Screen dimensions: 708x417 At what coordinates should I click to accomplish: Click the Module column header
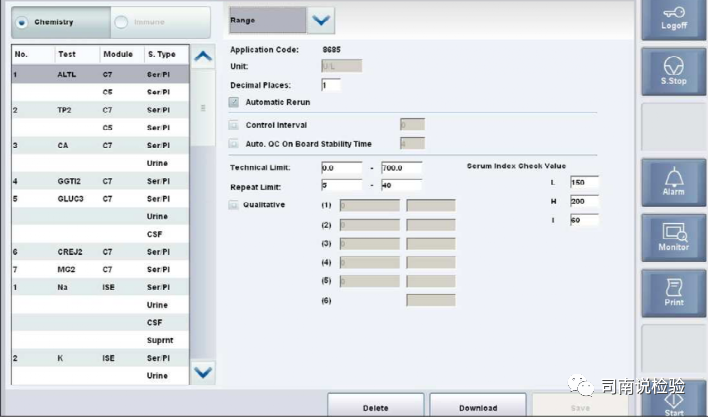point(122,54)
